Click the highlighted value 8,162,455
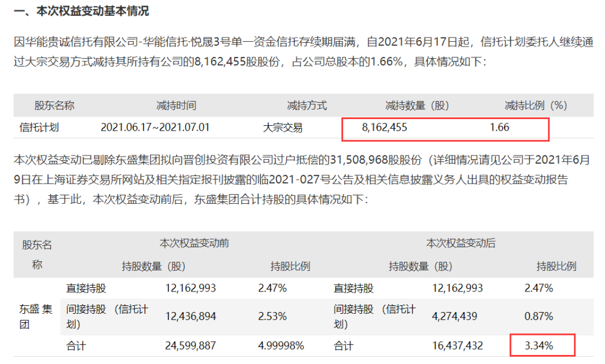 click(384, 127)
